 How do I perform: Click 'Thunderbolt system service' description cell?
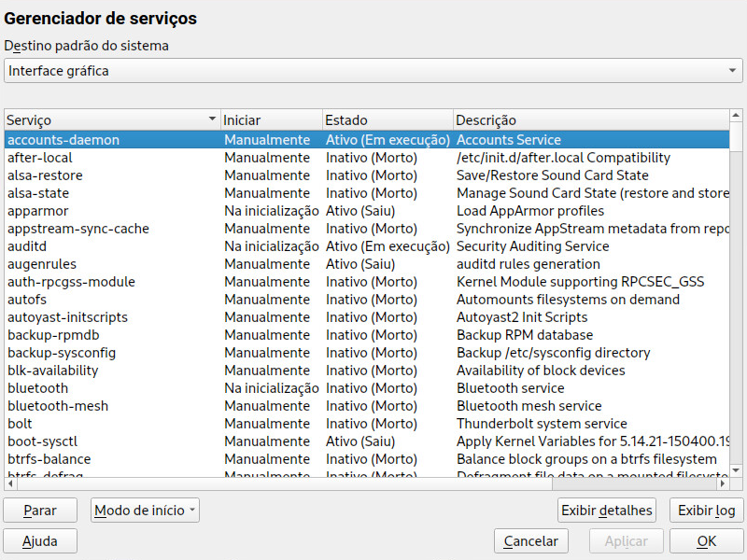pos(542,424)
